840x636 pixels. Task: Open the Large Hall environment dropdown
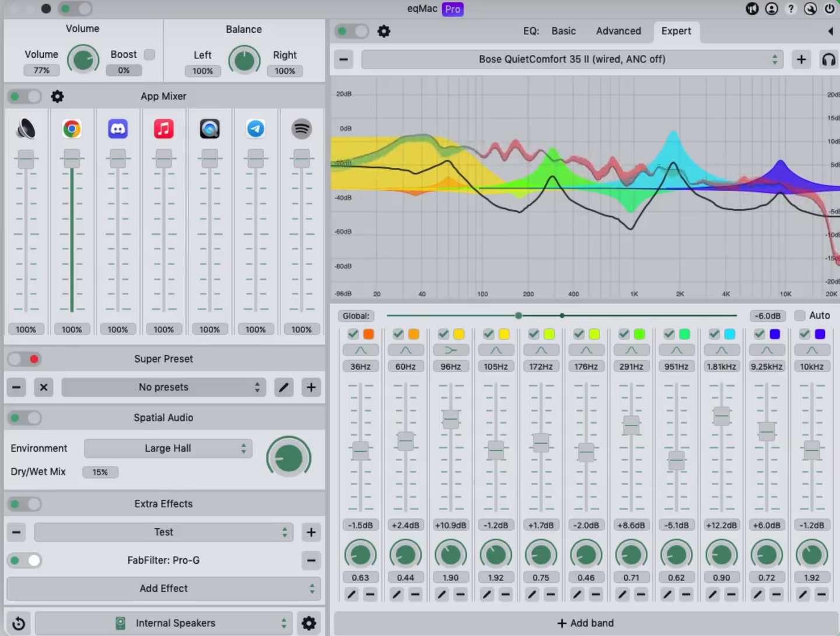[x=168, y=448]
